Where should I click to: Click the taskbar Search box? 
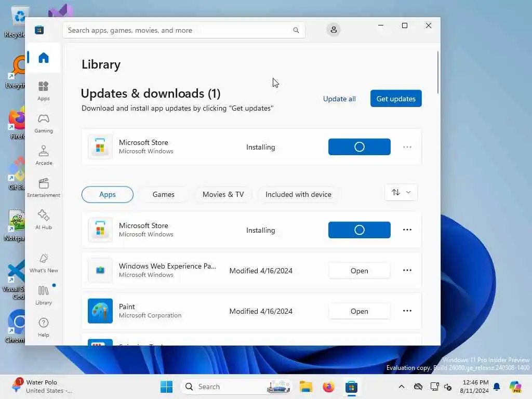click(237, 387)
